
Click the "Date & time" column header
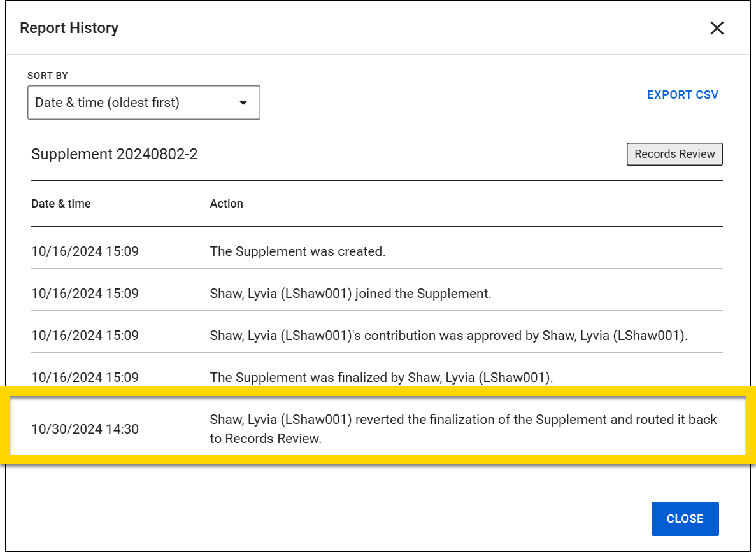coord(61,204)
